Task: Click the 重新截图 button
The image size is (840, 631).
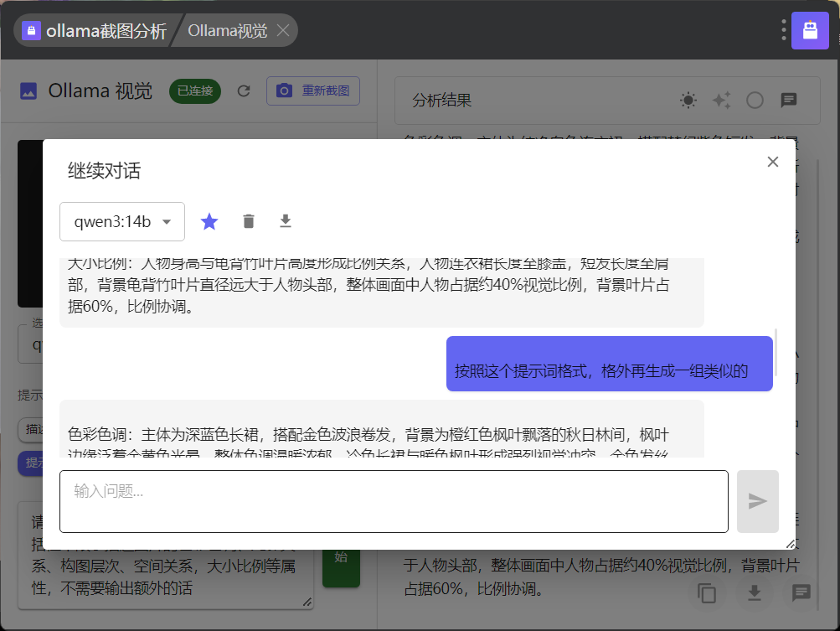Action: (x=312, y=91)
